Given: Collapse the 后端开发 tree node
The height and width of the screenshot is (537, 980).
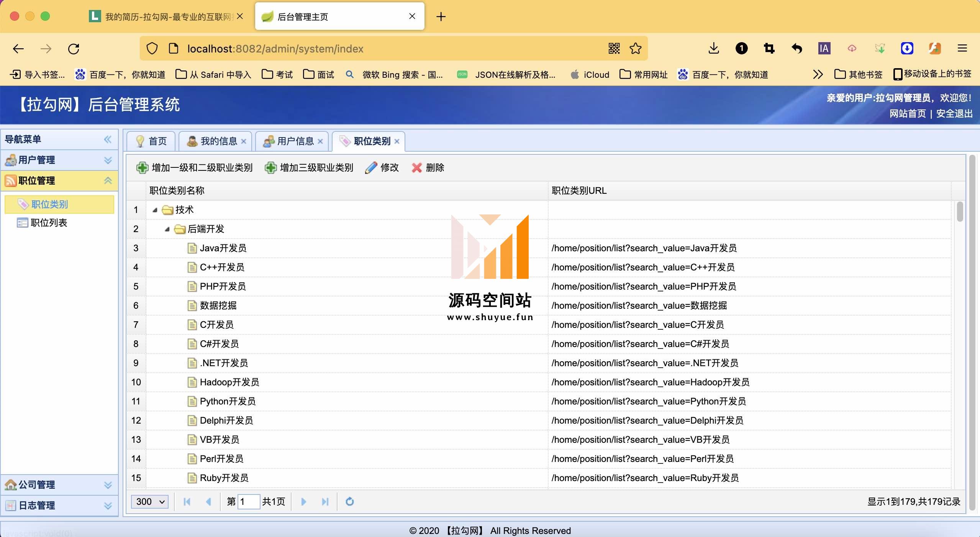Looking at the screenshot, I should (x=167, y=229).
